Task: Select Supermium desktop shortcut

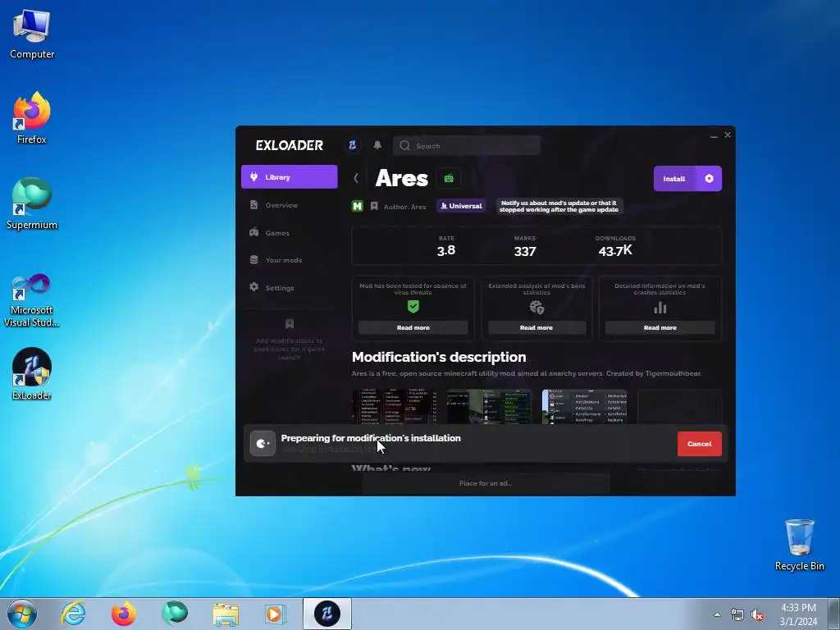Action: tap(32, 204)
